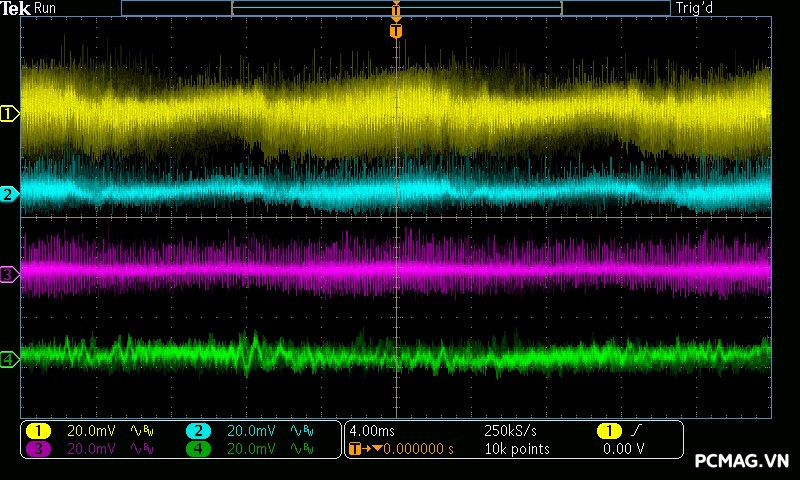
Task: Click the channel 3 magenta ground marker
Action: point(9,273)
